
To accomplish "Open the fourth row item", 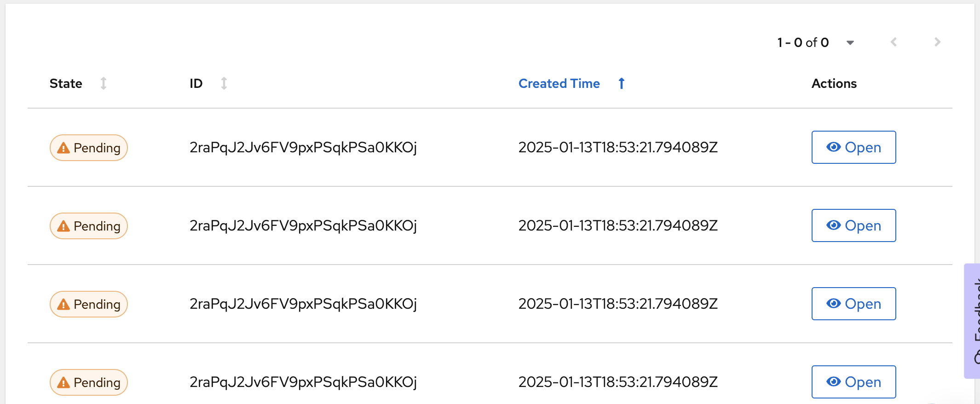I will (x=853, y=382).
